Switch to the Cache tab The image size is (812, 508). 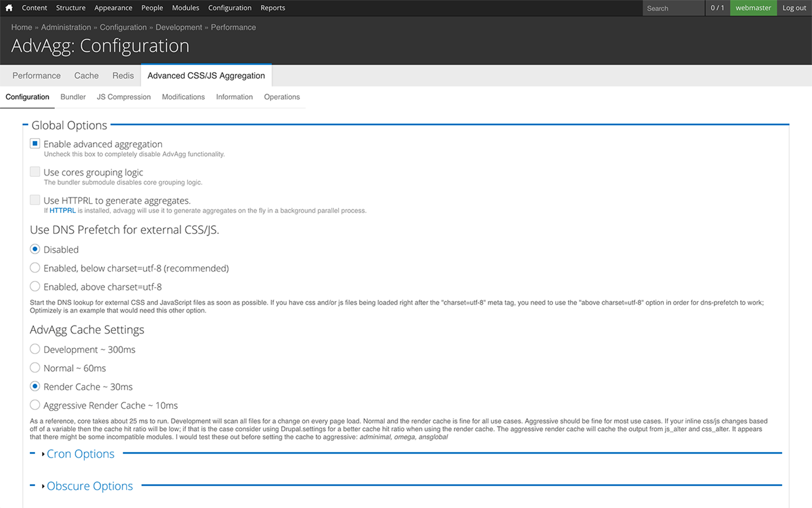tap(86, 76)
